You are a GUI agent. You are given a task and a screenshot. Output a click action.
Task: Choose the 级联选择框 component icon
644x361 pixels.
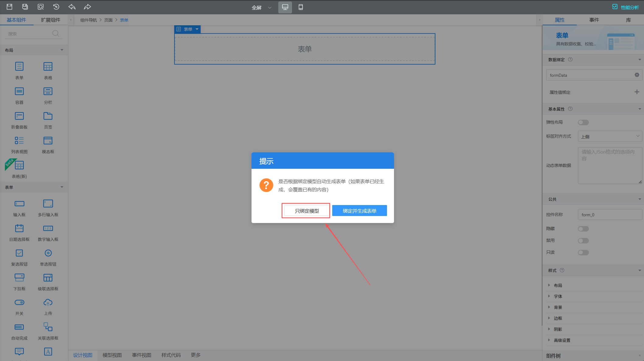point(48,278)
